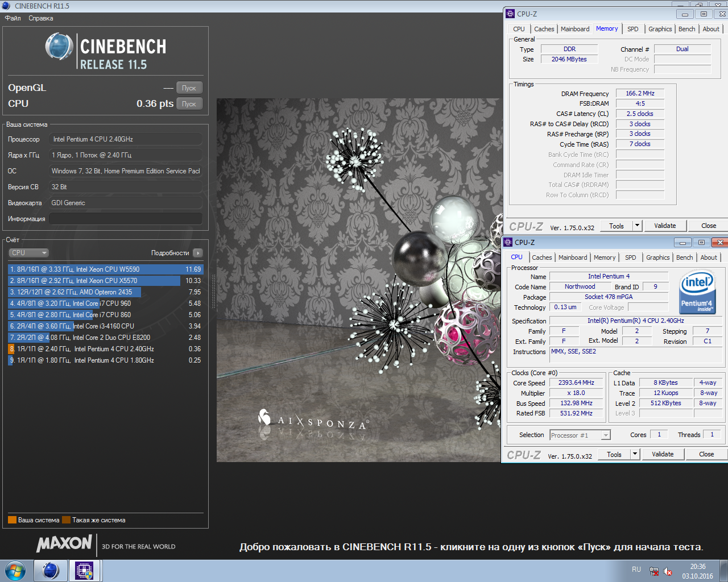Click Validate in the lower CPU-Z window

pyautogui.click(x=663, y=454)
